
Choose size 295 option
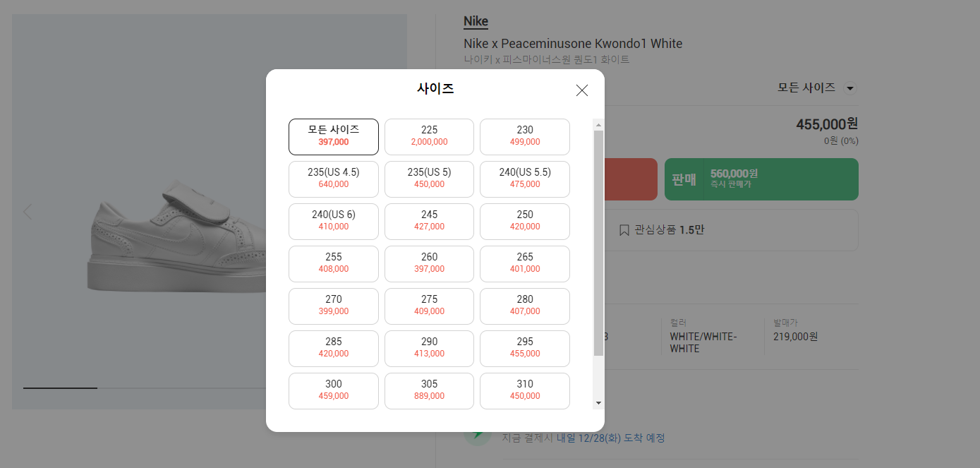coord(525,349)
